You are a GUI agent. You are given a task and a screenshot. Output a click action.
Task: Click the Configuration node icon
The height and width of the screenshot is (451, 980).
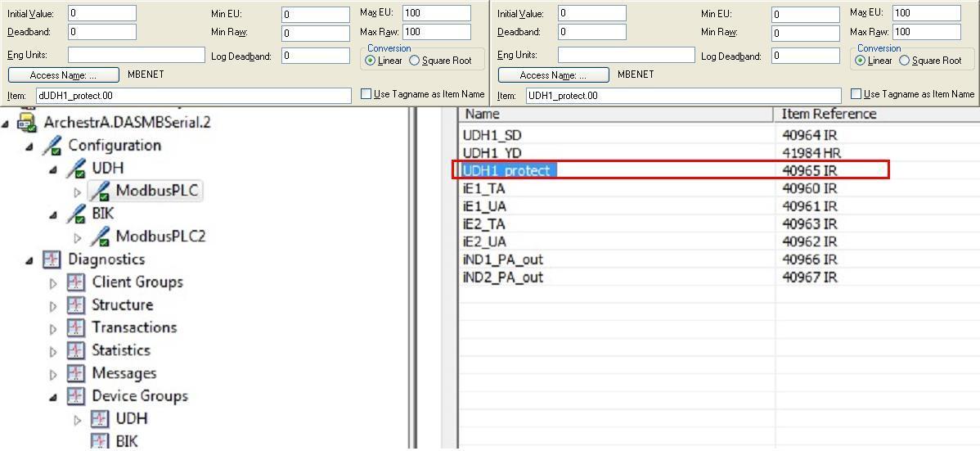point(52,146)
